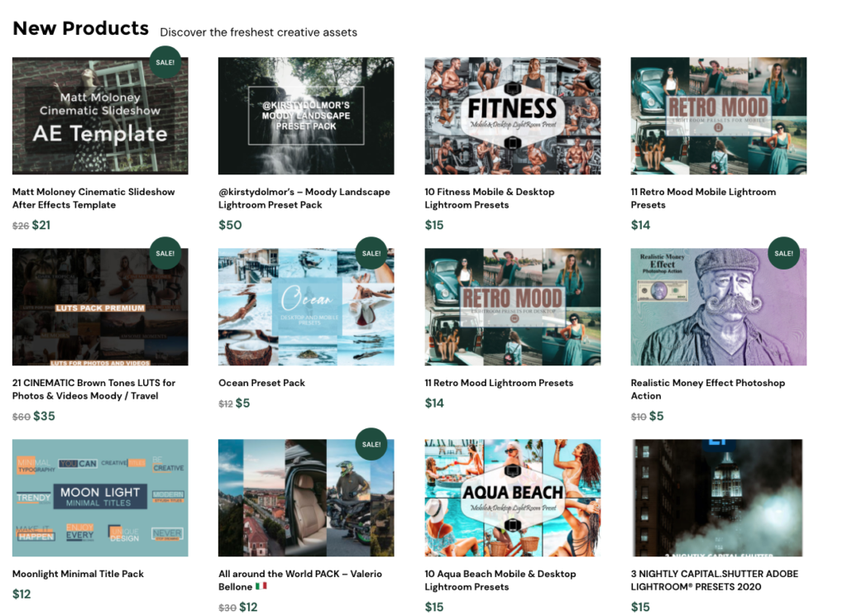The height and width of the screenshot is (616, 847).
Task: Open the Moonlight Minimal Title Pack link
Action: pos(78,574)
